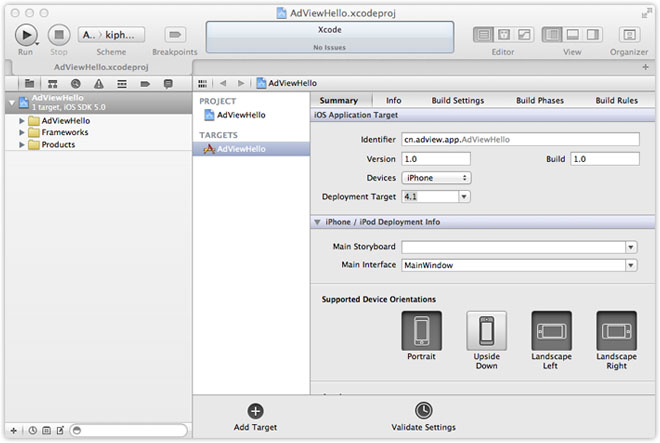Viewport: 660px width, 443px height.
Task: Click the Identifier text field
Action: click(x=520, y=140)
